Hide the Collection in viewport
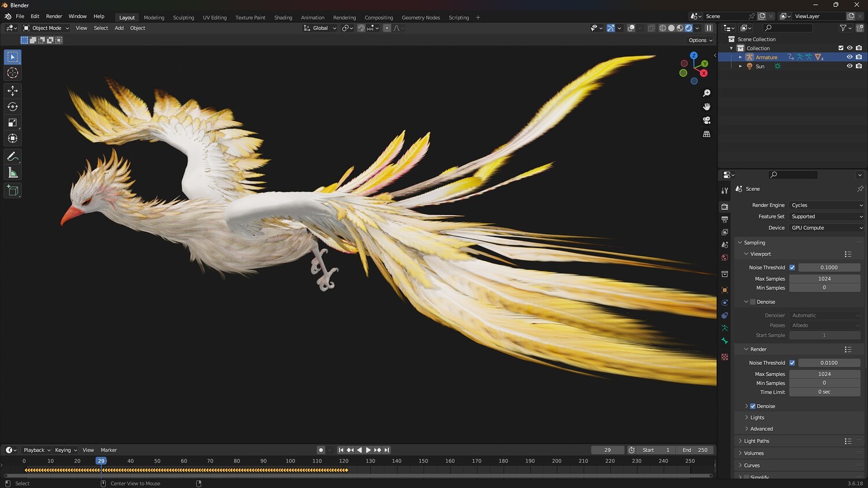 click(x=849, y=48)
